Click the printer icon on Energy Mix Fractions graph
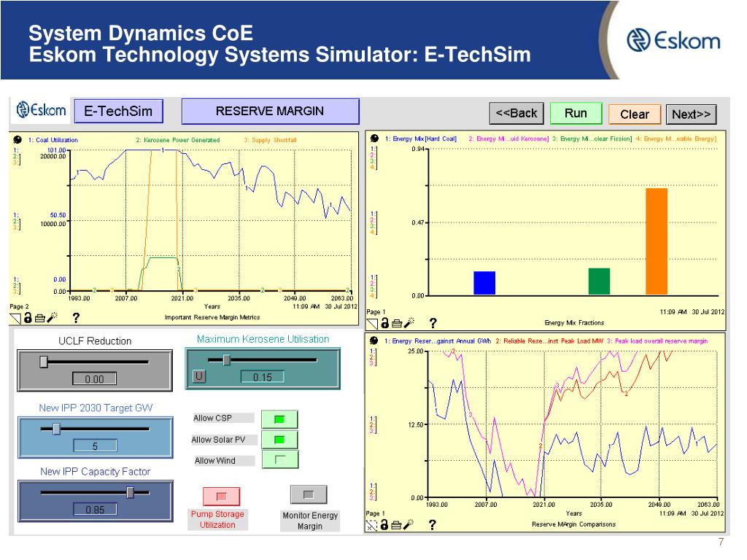 click(x=397, y=324)
